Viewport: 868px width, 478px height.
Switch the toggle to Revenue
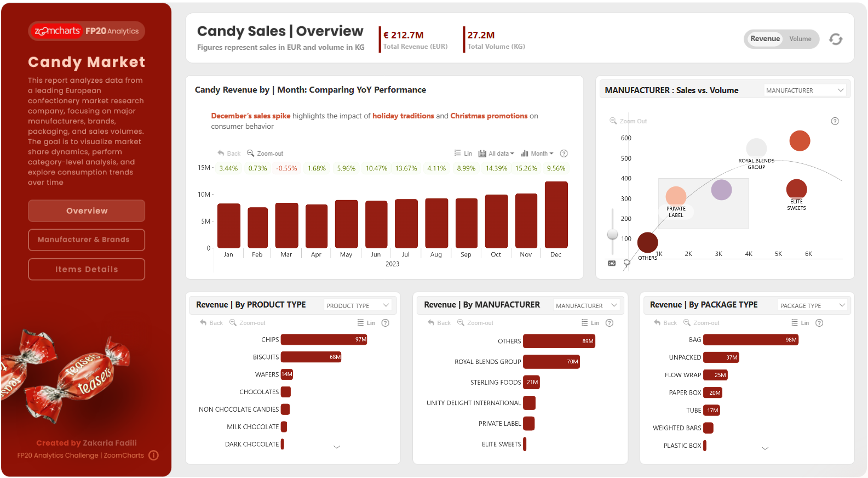tap(764, 39)
